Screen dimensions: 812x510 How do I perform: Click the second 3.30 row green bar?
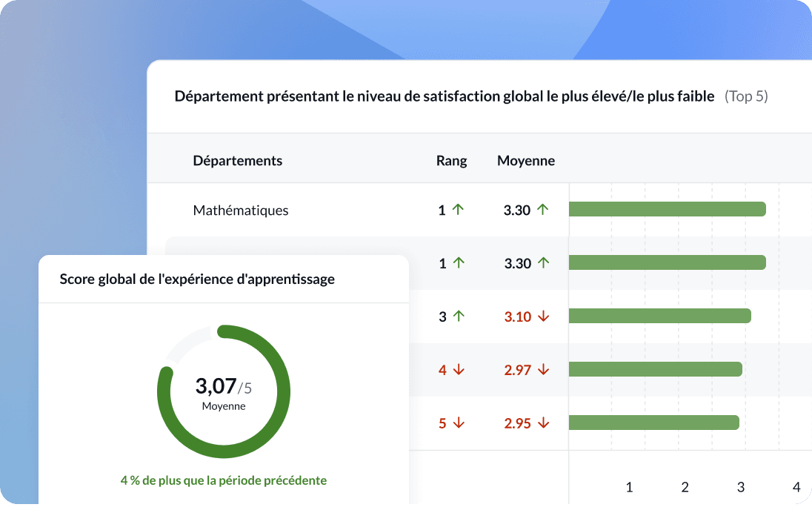point(667,262)
